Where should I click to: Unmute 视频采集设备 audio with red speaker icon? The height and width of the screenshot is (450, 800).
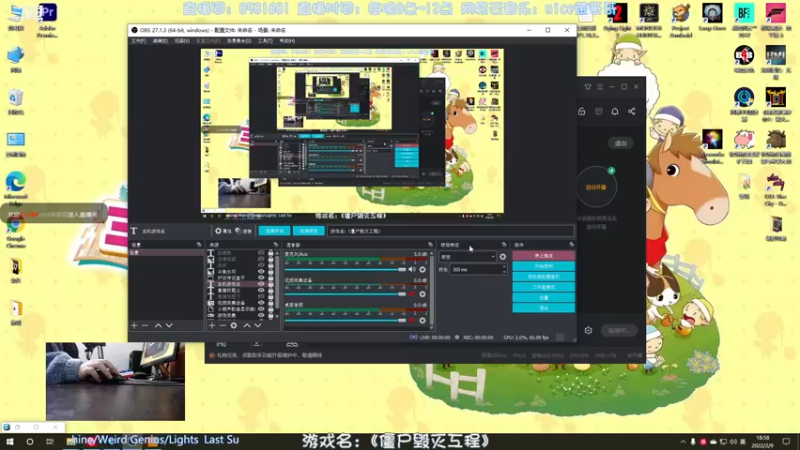(412, 294)
